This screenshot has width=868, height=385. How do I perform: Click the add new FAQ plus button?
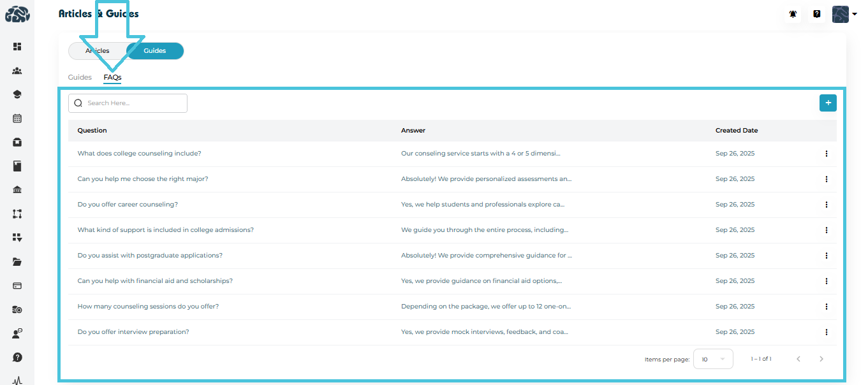tap(827, 103)
